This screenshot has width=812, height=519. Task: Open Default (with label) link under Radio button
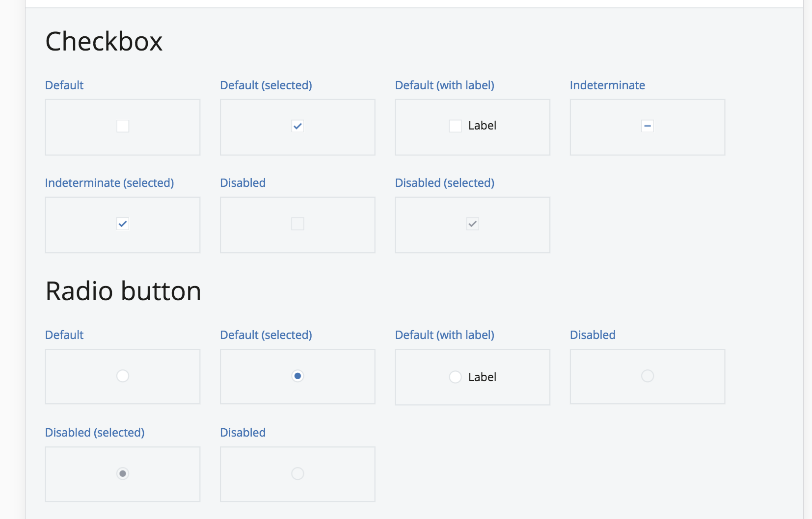(444, 335)
